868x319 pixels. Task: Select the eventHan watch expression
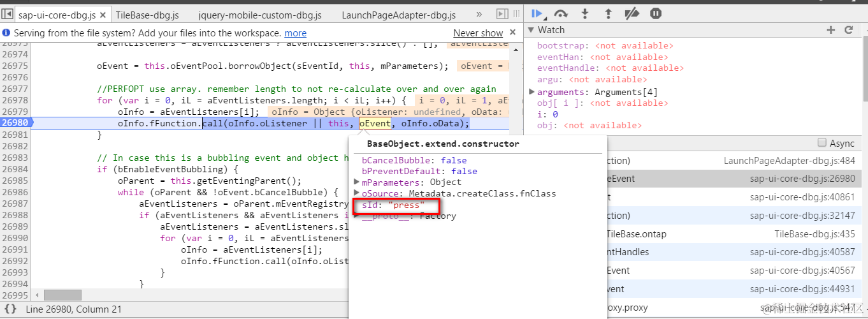[x=602, y=57]
